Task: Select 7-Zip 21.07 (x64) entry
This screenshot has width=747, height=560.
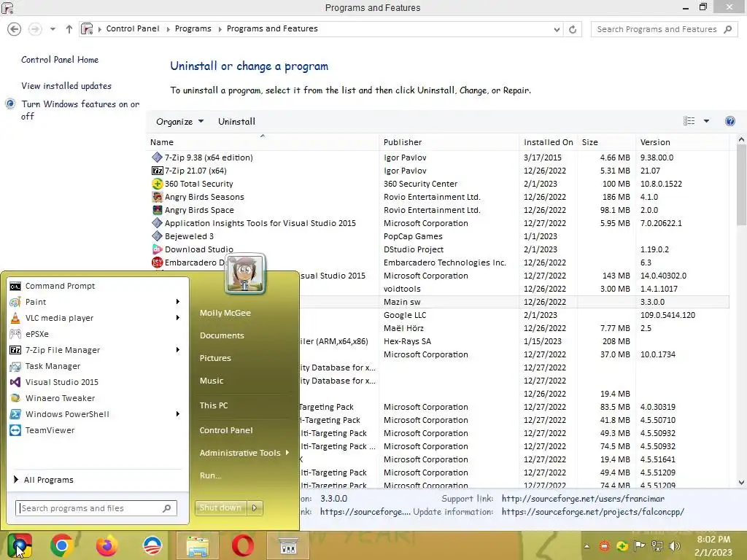Action: coord(438,171)
